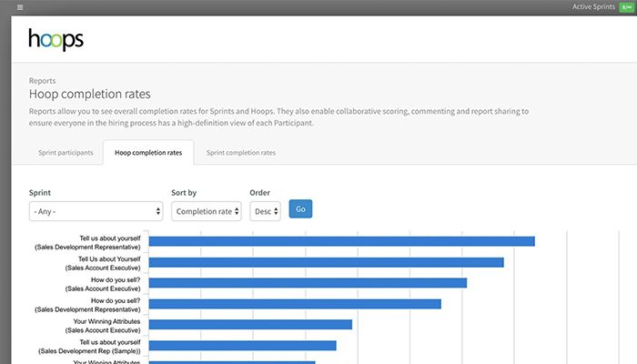
Task: Click the partially visible bottom chart bar
Action: 231,362
